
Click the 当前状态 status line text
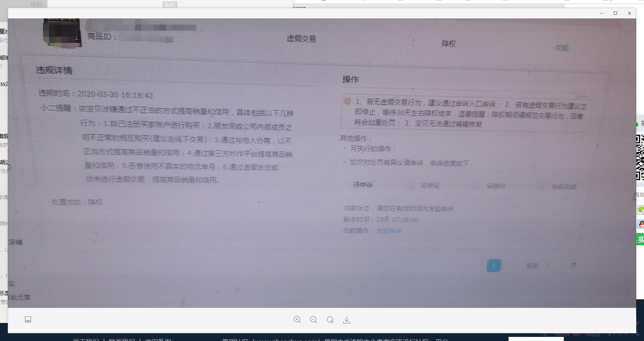click(x=399, y=209)
